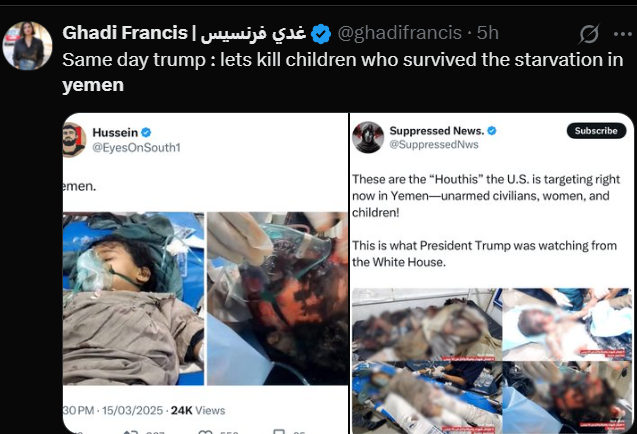Click the @EyesOnSouth1 handle
This screenshot has width=637, height=434.
(136, 148)
